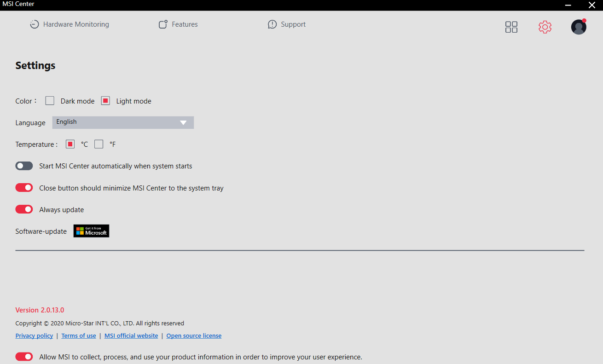Disable the product information collection switch
The image size is (603, 364).
(x=24, y=357)
